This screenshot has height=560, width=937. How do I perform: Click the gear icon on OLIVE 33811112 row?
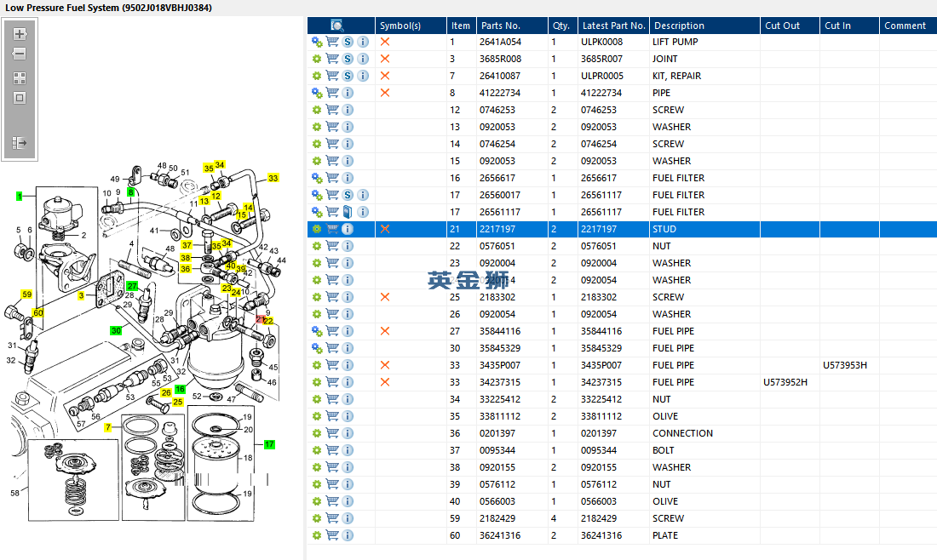[317, 416]
